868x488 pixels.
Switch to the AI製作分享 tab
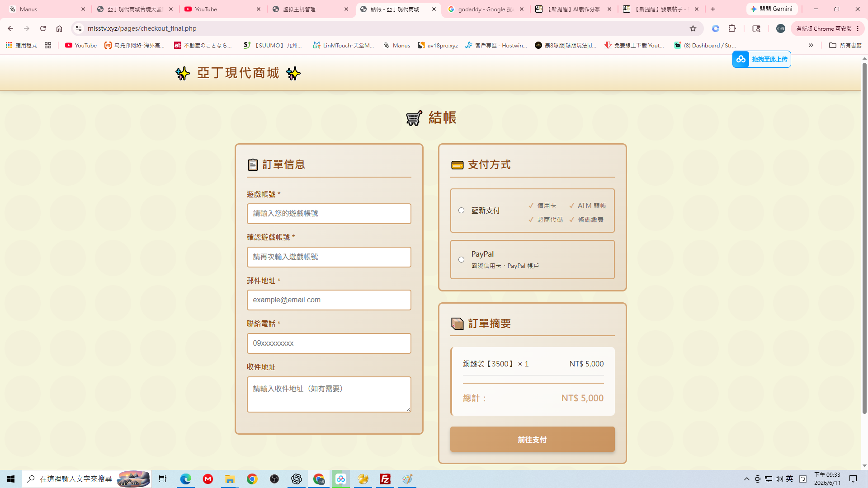pyautogui.click(x=574, y=9)
